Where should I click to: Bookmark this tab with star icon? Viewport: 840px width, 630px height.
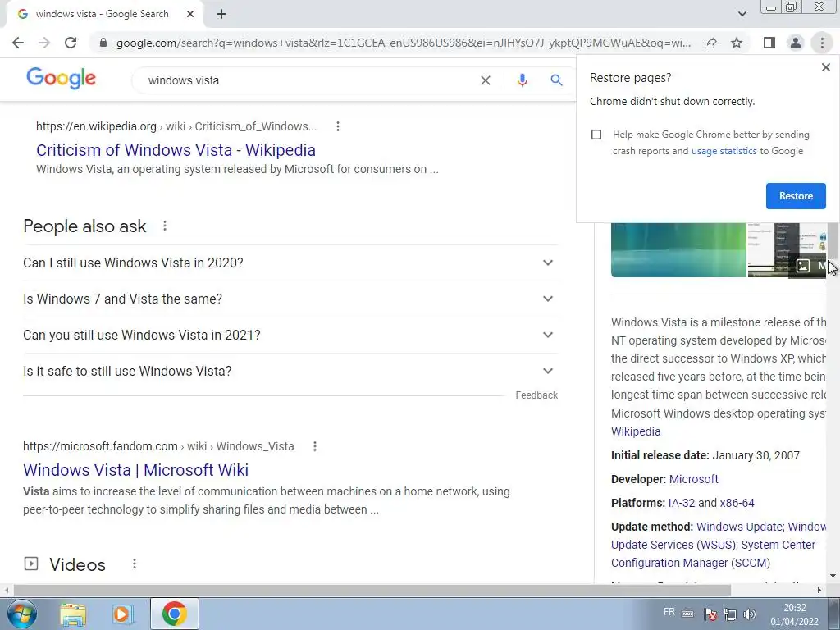click(x=737, y=43)
